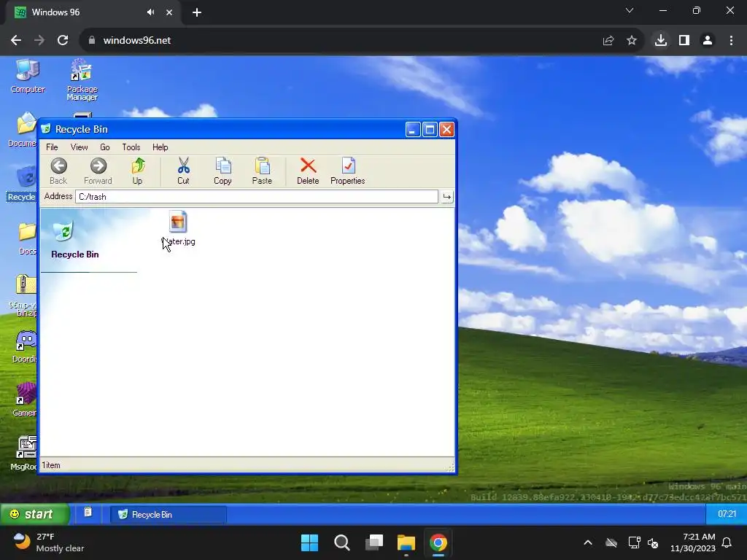Image resolution: width=747 pixels, height=560 pixels.
Task: Click the Chrome taskbar icon
Action: tap(438, 542)
